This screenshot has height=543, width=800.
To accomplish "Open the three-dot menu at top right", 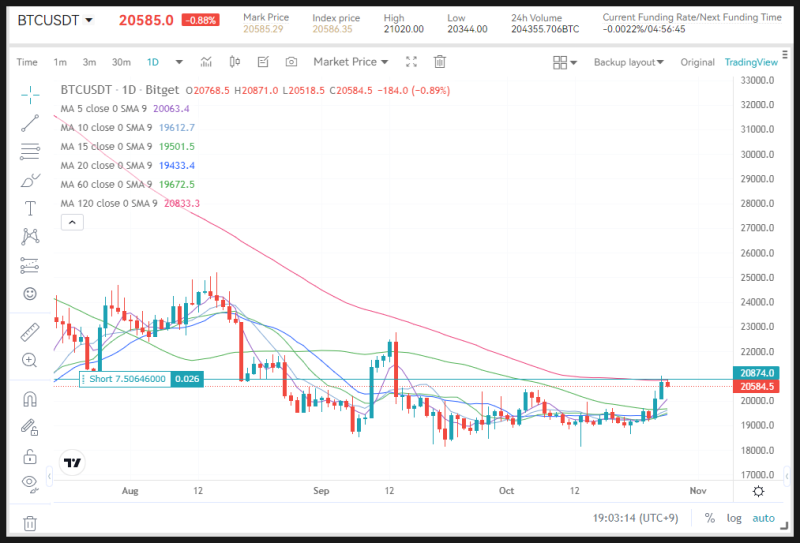I will (x=785, y=54).
